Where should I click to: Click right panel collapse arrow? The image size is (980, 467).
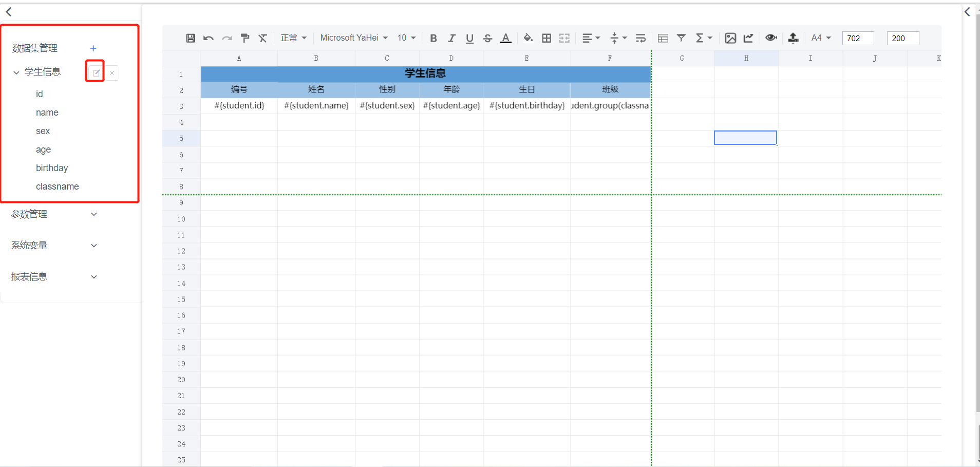pyautogui.click(x=967, y=12)
